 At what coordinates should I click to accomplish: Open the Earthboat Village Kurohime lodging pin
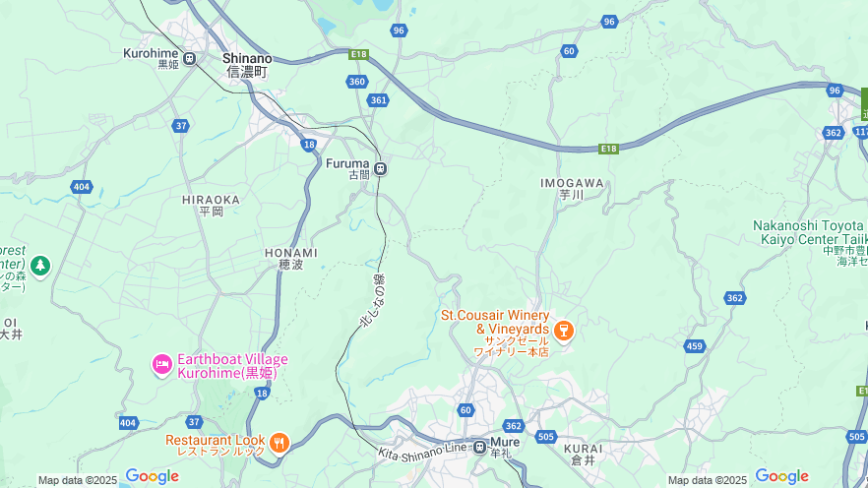point(162,365)
